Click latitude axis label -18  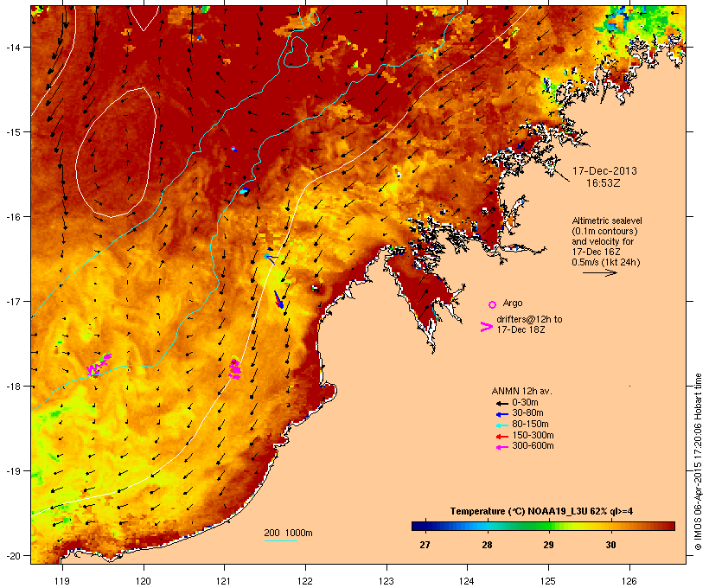tap(13, 387)
